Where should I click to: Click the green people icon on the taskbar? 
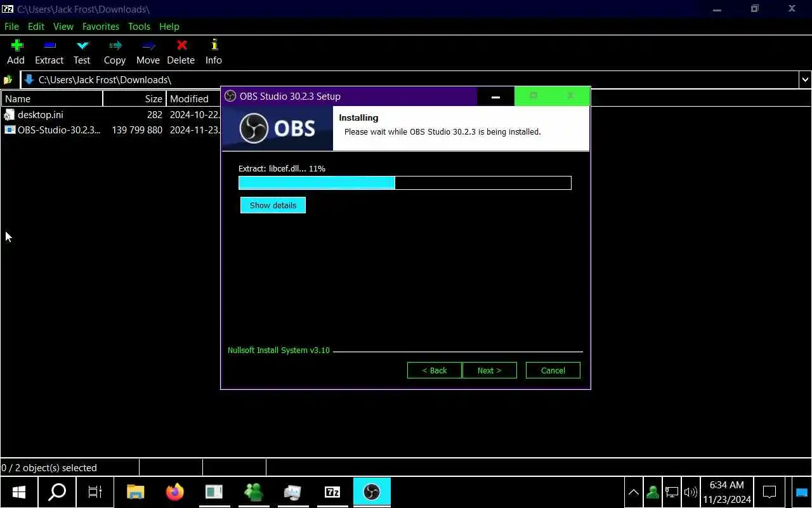tap(254, 491)
